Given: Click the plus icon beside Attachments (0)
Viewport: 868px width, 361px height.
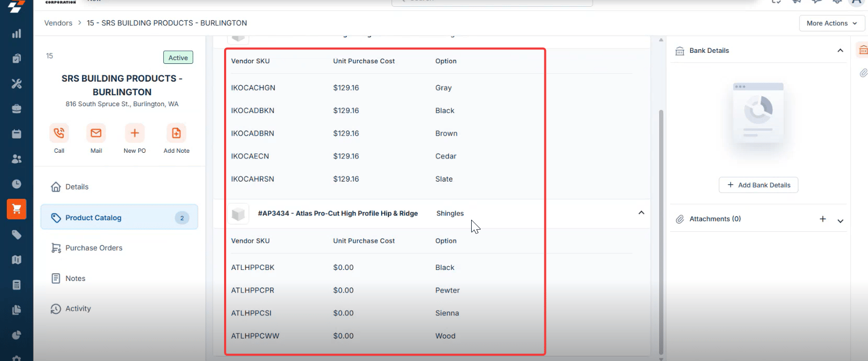Looking at the screenshot, I should pyautogui.click(x=823, y=219).
